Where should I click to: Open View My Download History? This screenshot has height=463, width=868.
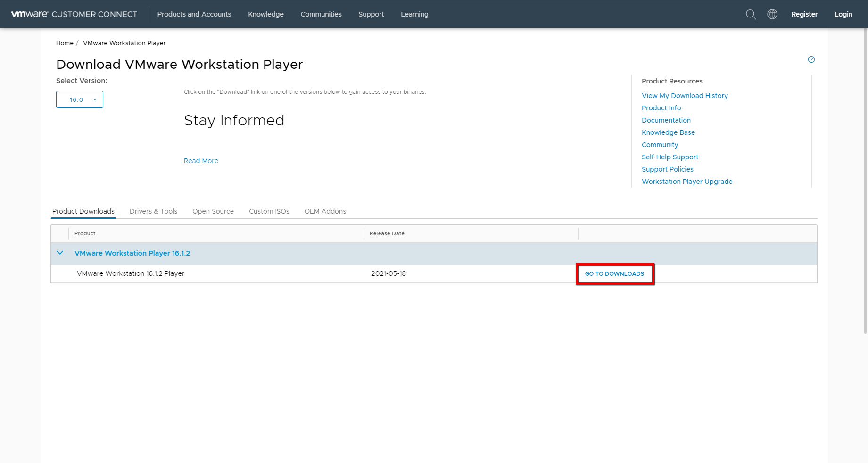click(x=685, y=96)
